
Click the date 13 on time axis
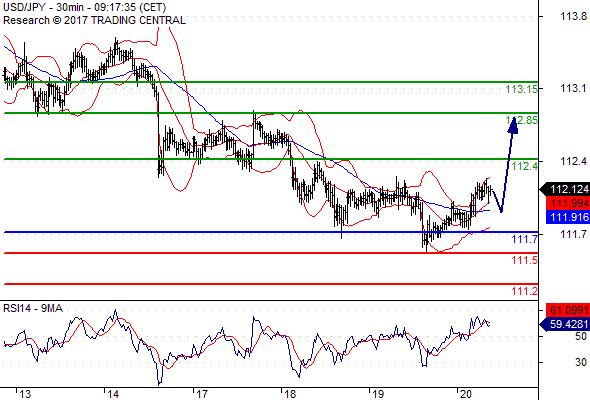25,394
